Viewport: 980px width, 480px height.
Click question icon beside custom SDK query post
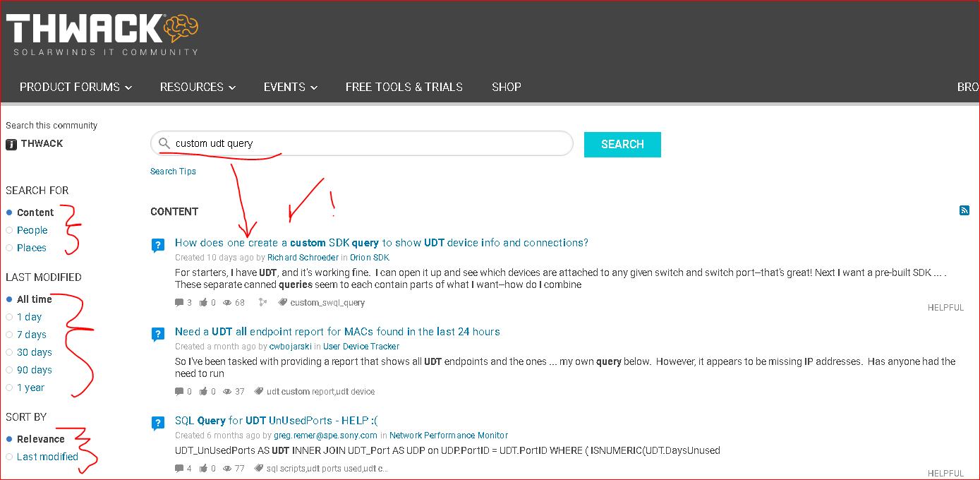tap(158, 246)
